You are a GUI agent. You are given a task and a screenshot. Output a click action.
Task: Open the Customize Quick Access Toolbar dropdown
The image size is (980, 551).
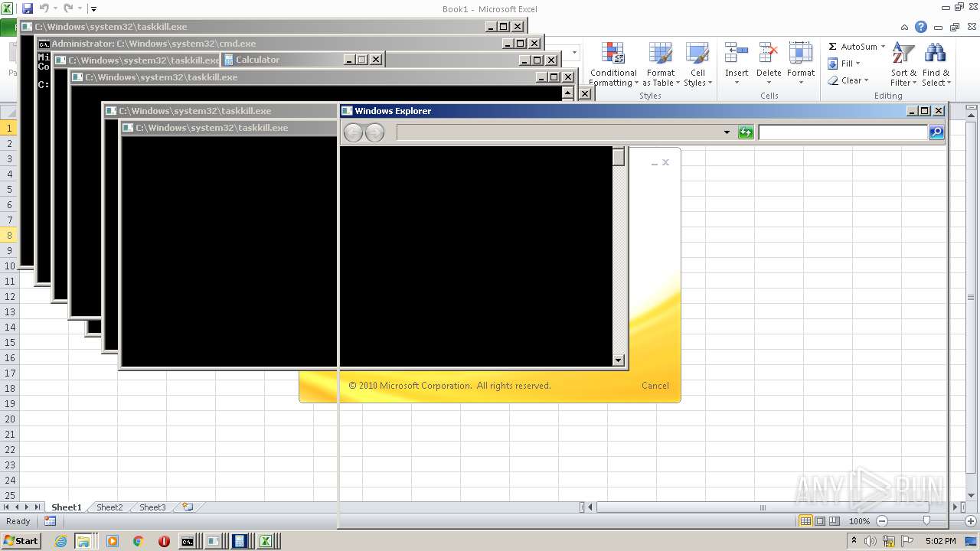[93, 9]
